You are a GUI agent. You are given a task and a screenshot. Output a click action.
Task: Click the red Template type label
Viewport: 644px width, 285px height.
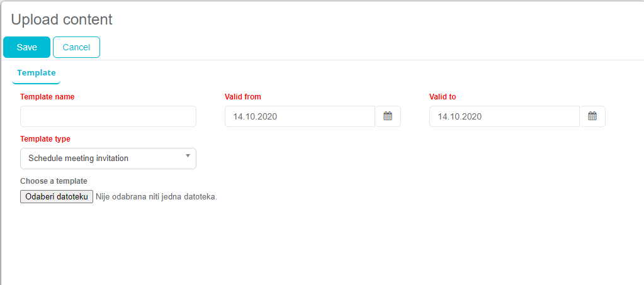coord(45,139)
